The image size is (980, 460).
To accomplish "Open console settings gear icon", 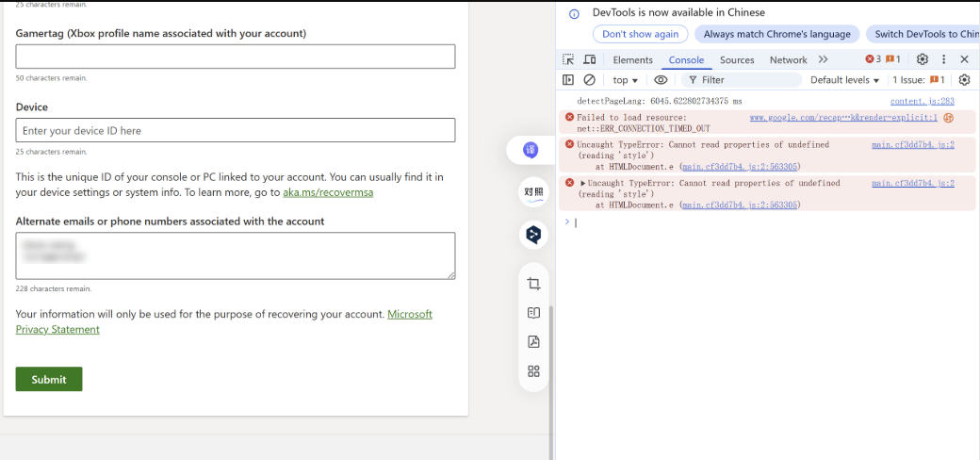I will tap(964, 80).
